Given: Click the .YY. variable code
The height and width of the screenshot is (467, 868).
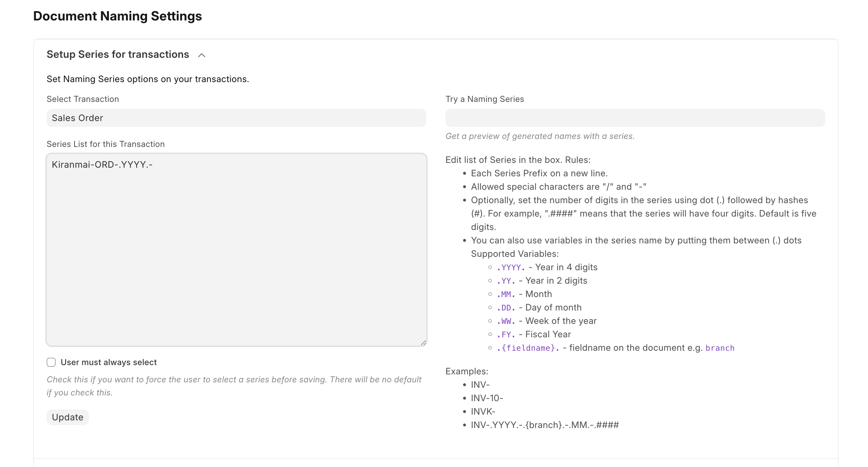Looking at the screenshot, I should (x=506, y=281).
